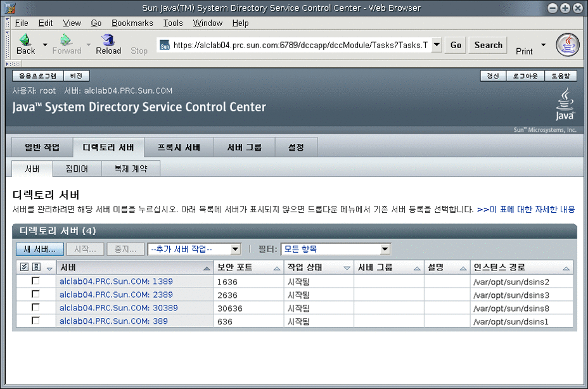Click the 시작... button
588x389 pixels.
(x=85, y=249)
